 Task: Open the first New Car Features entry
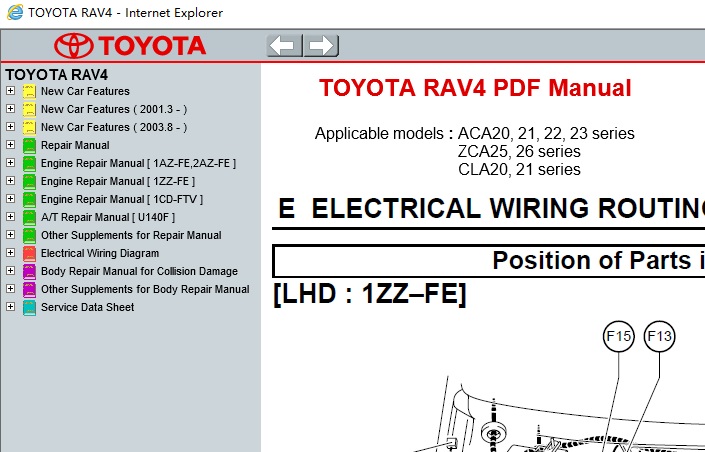click(85, 91)
